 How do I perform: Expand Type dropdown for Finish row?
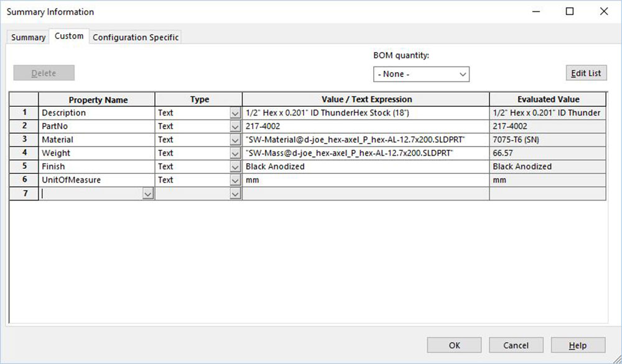(234, 166)
